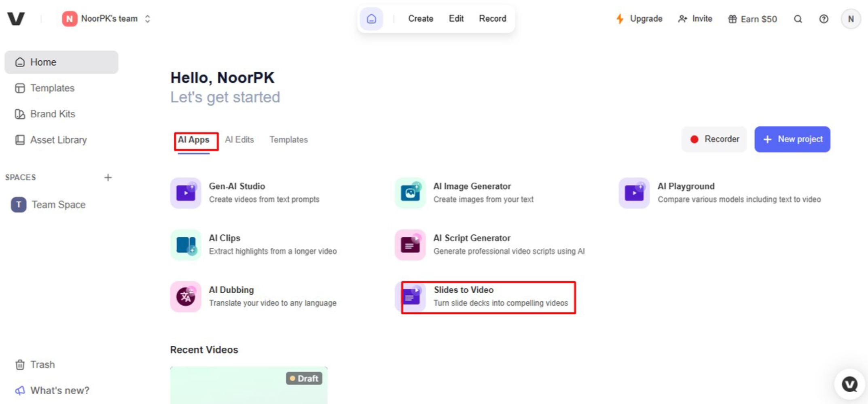Click the Recent Videos heading
Viewport: 868px width, 404px height.
click(x=204, y=350)
